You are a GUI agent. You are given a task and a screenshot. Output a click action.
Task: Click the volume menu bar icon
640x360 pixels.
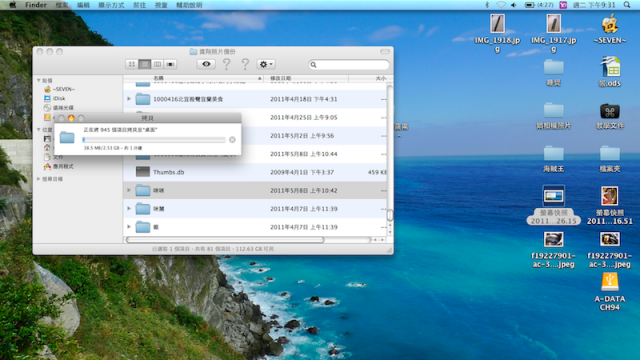coord(514,5)
